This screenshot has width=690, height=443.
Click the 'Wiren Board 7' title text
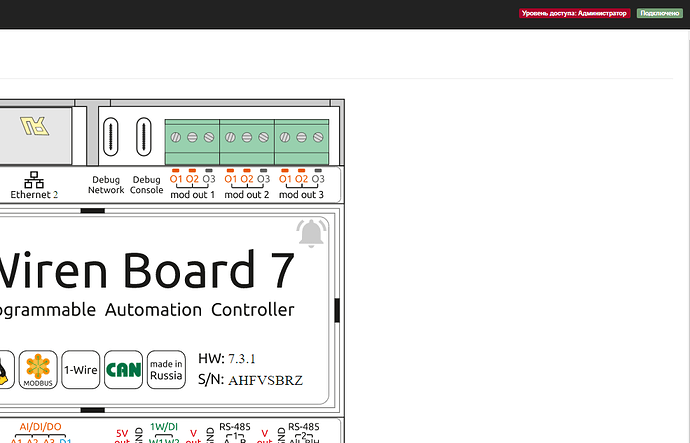click(x=146, y=270)
